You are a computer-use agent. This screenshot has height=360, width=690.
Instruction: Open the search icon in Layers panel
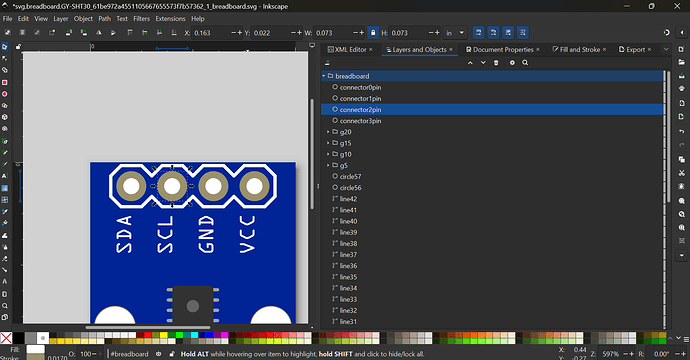click(x=525, y=62)
